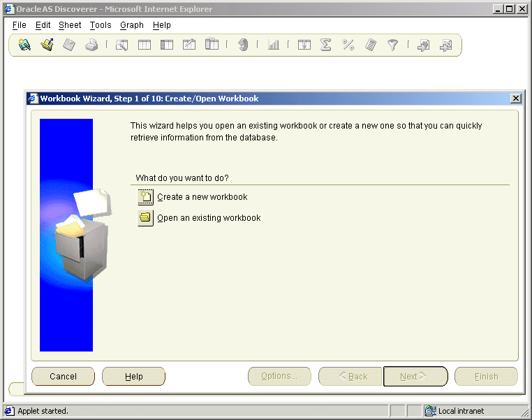Minimize the Internet Explorer window
532x420 pixels.
tap(498, 9)
